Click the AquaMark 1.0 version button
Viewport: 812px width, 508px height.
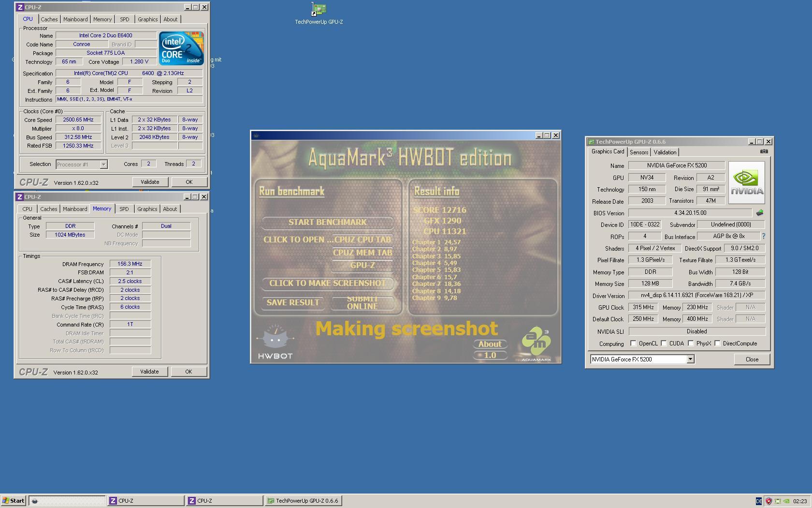click(x=490, y=355)
